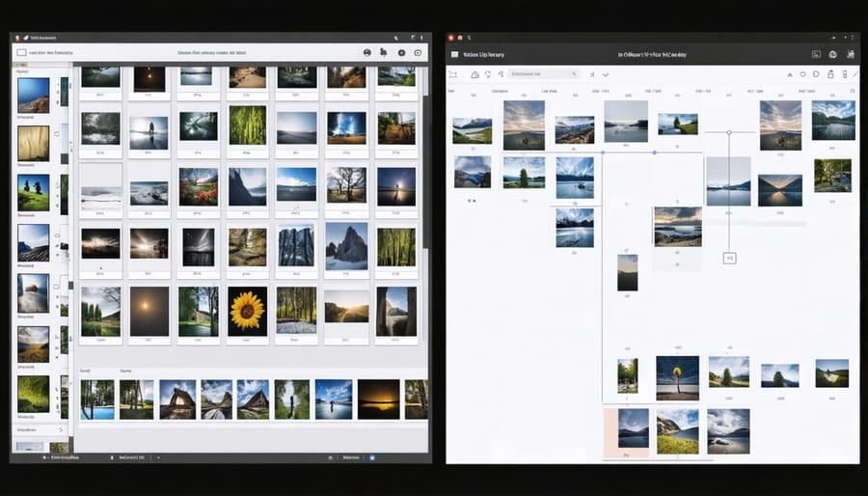Select the sunflower photo in left window grid

click(248, 311)
